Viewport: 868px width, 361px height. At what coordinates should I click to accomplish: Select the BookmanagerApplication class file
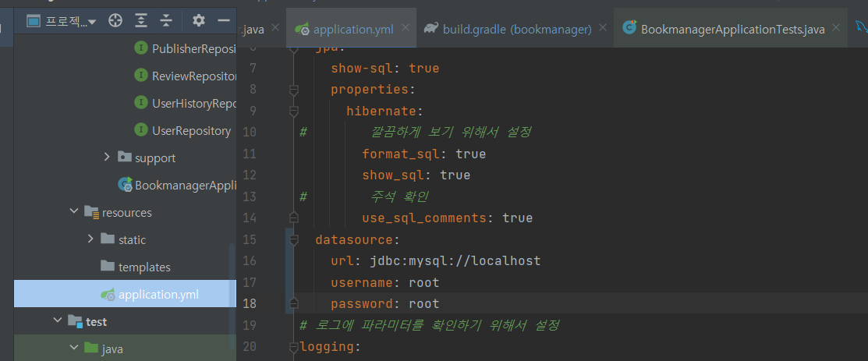177,185
